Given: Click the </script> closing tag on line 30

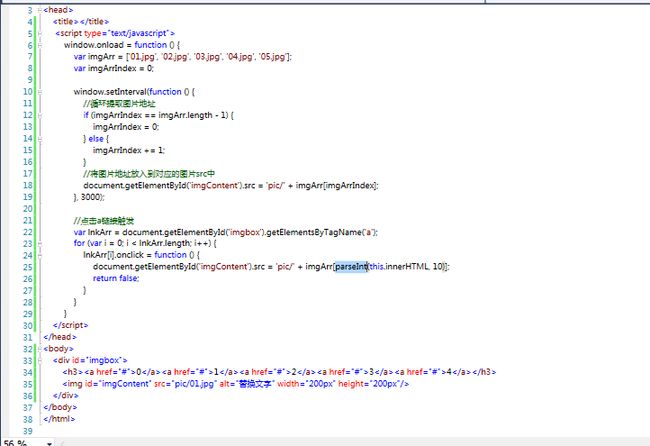Looking at the screenshot, I should pos(70,325).
